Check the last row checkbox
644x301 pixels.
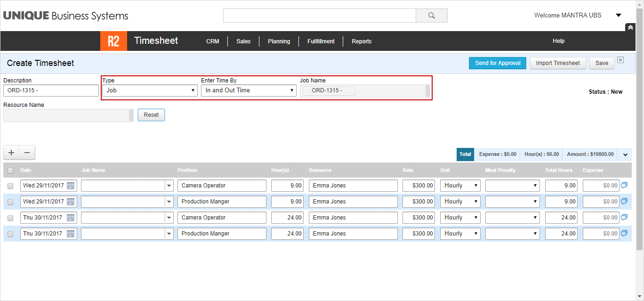click(x=10, y=234)
